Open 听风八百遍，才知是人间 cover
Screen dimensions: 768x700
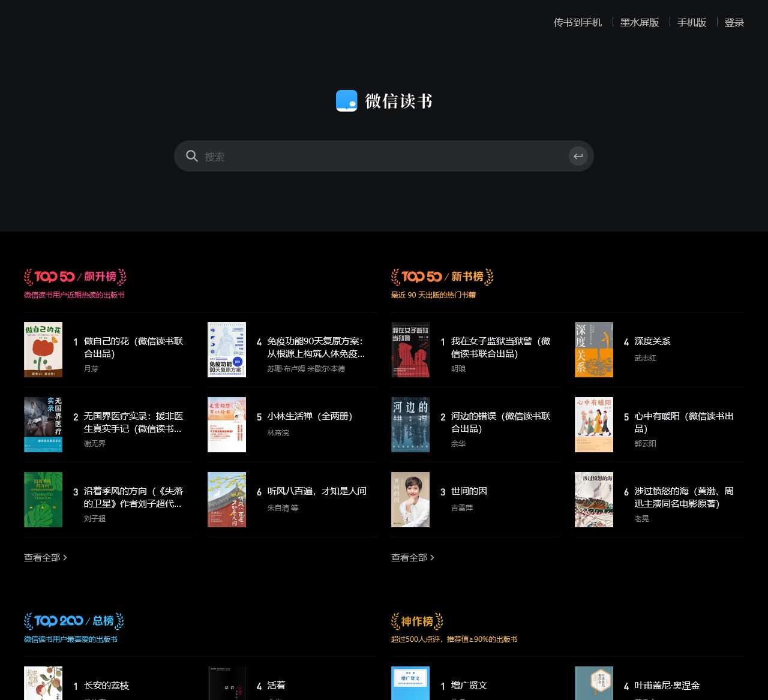[x=227, y=500]
